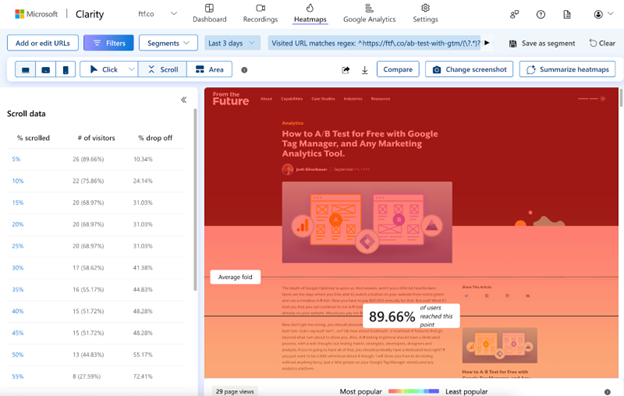Click the heatmap preview scrollbar
The image size is (624, 396).
(x=621, y=98)
